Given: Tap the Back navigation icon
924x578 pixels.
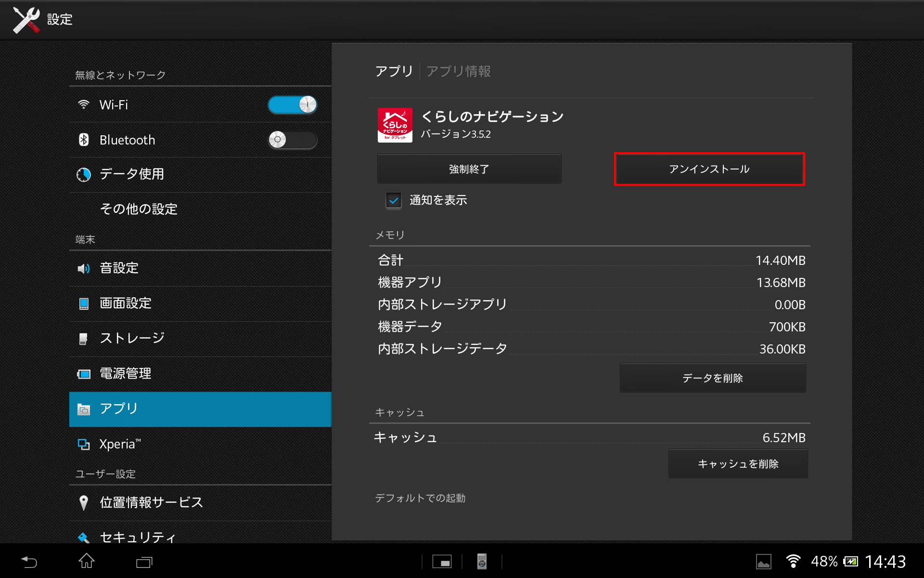Looking at the screenshot, I should coord(29,562).
